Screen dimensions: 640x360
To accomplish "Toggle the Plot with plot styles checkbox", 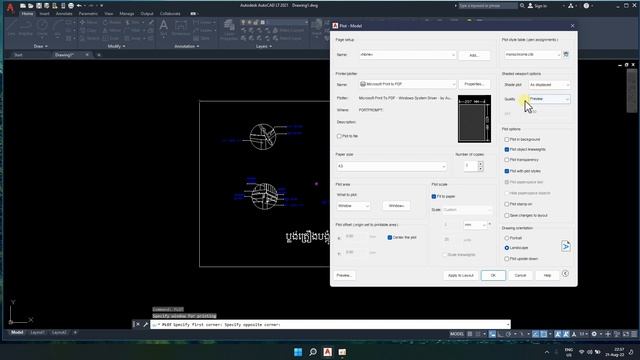I will tap(507, 171).
